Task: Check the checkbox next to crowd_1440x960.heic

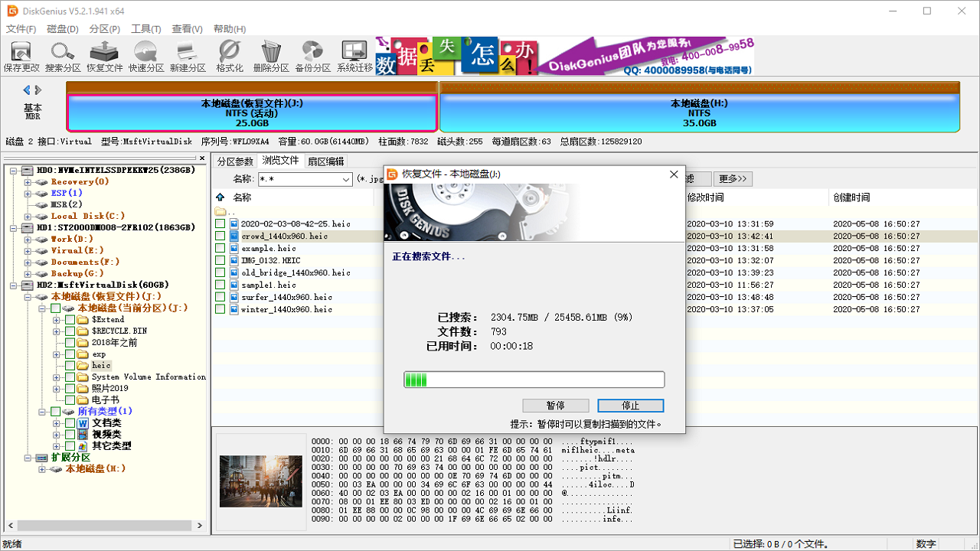Action: pyautogui.click(x=220, y=235)
